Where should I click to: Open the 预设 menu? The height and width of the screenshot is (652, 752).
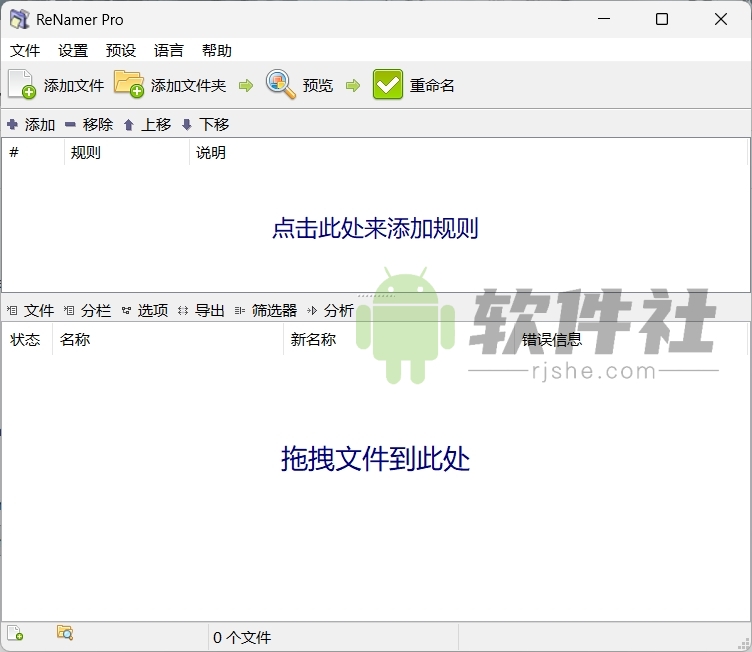(x=121, y=50)
